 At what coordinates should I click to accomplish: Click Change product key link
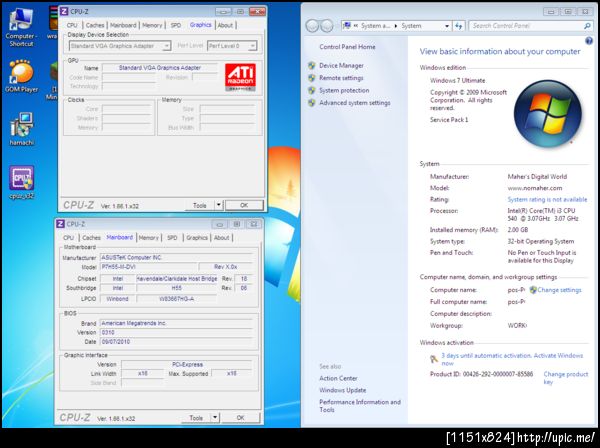click(x=566, y=378)
